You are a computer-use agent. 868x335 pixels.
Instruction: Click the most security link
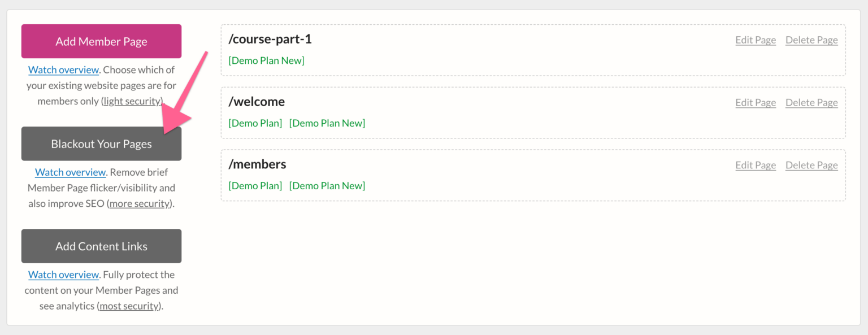[129, 306]
